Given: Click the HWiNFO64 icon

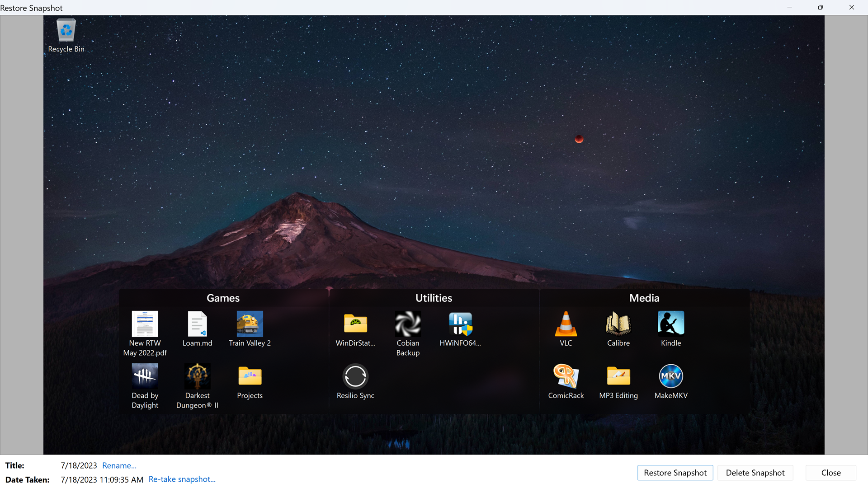Looking at the screenshot, I should pyautogui.click(x=460, y=324).
